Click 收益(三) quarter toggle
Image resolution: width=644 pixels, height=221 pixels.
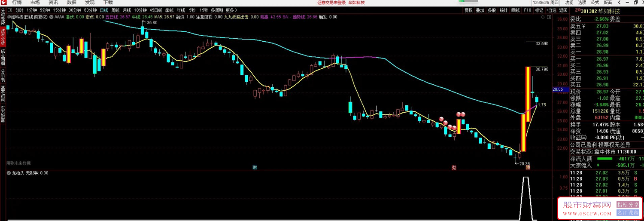578,137
